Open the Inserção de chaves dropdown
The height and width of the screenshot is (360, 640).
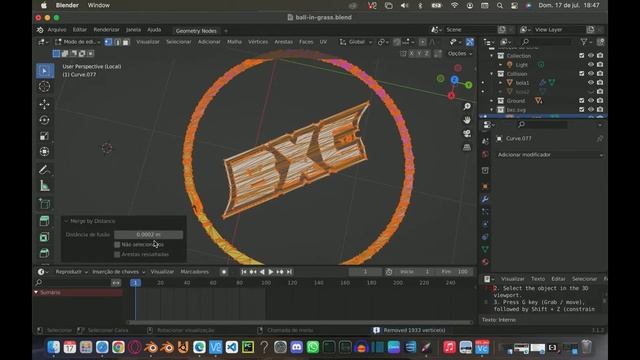coord(118,272)
